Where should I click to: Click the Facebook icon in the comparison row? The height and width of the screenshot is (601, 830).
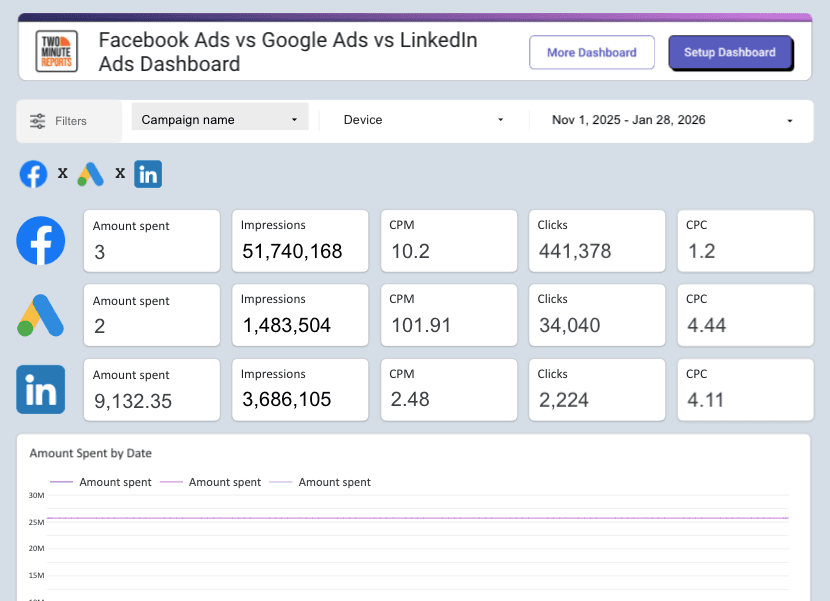pyautogui.click(x=32, y=173)
